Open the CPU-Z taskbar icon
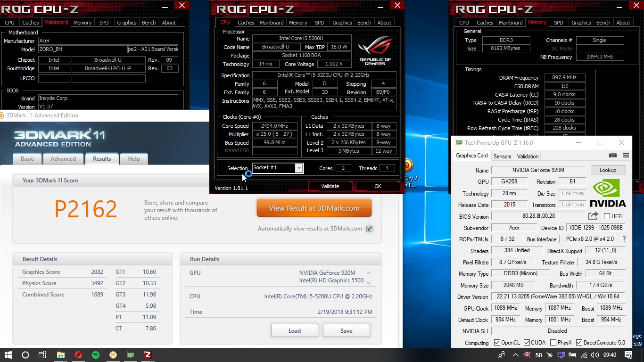Screen dimensions: 644x362 [x=148, y=355]
